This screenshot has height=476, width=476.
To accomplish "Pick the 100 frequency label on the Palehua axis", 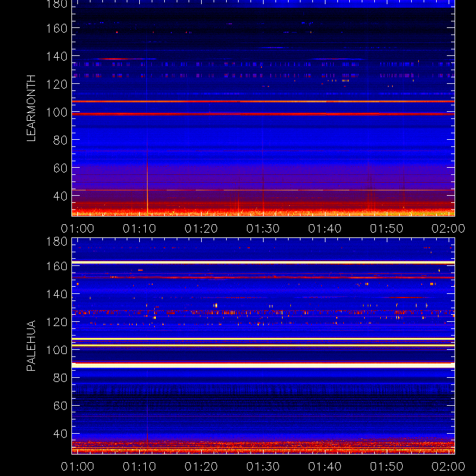I will [57, 350].
